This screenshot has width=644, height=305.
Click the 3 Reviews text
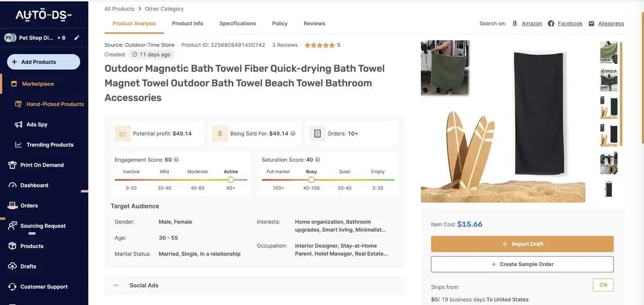(x=285, y=45)
